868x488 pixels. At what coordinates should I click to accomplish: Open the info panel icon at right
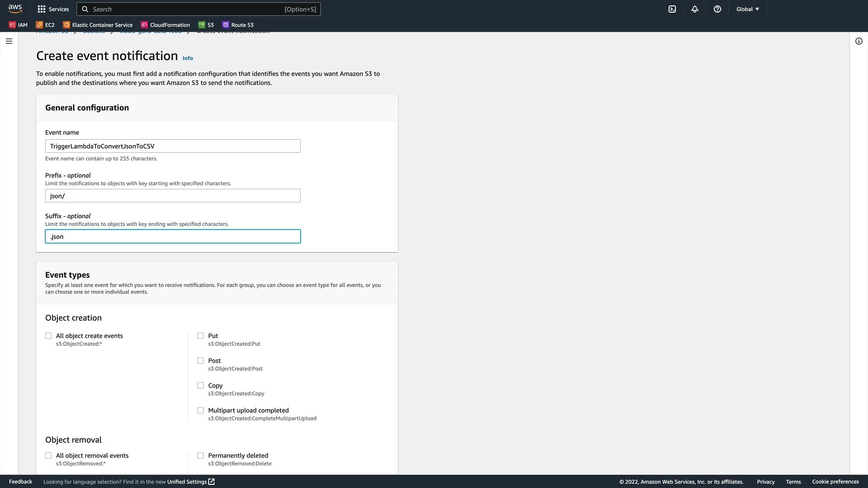859,41
